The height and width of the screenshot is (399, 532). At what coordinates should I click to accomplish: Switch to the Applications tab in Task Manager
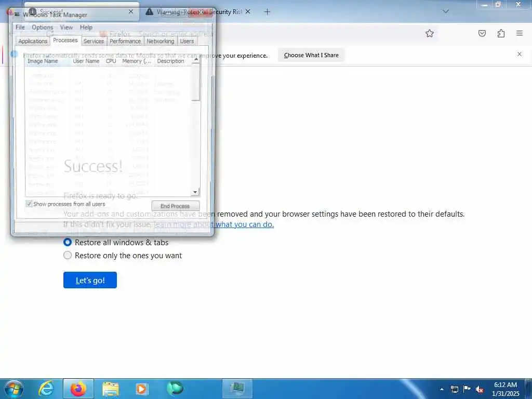point(33,42)
